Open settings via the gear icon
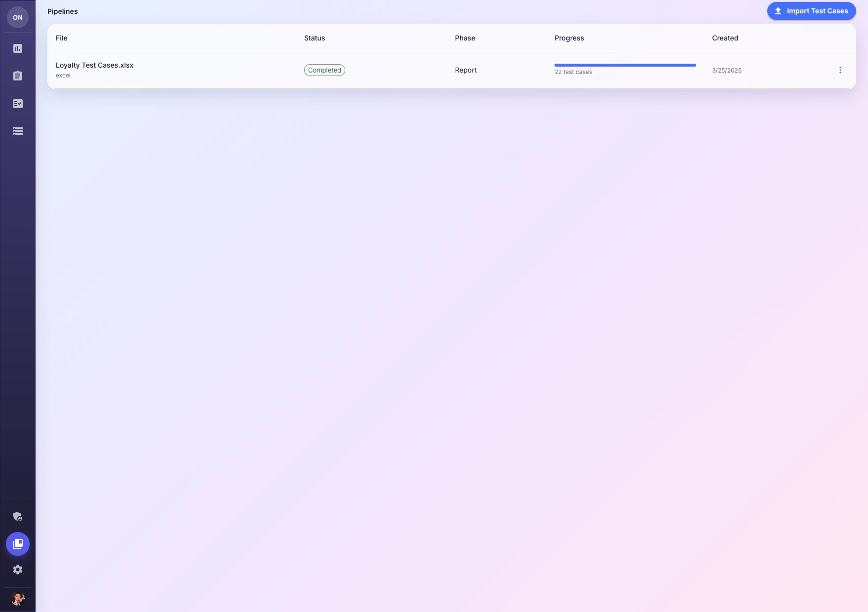 point(18,570)
